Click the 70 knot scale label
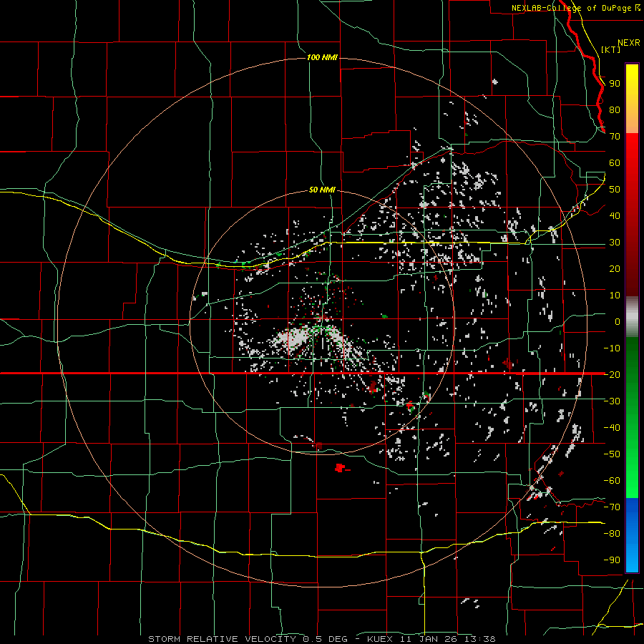This screenshot has height=644, width=644. 615,137
